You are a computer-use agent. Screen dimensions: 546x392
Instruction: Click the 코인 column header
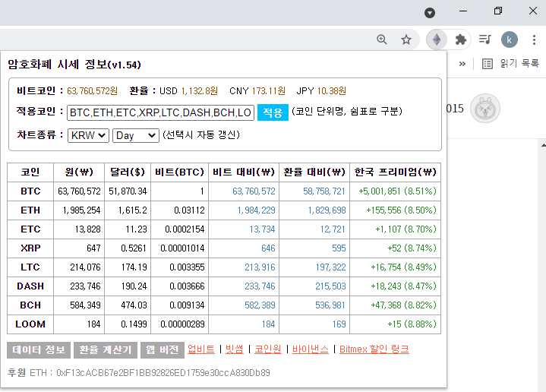coord(30,172)
